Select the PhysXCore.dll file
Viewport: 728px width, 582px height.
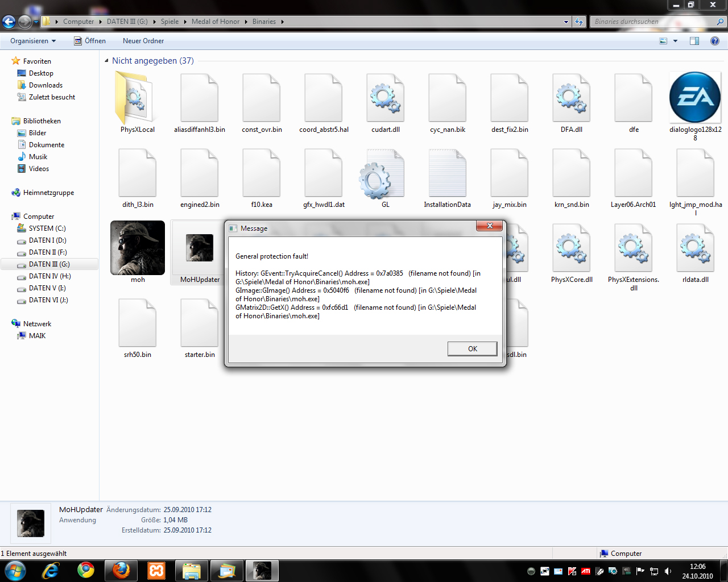572,252
